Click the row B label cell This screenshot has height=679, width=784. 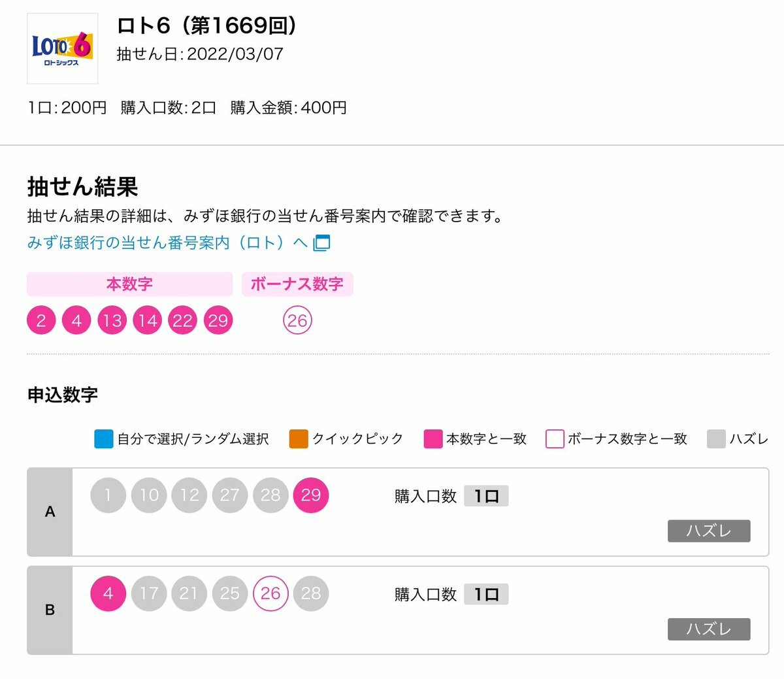point(50,610)
